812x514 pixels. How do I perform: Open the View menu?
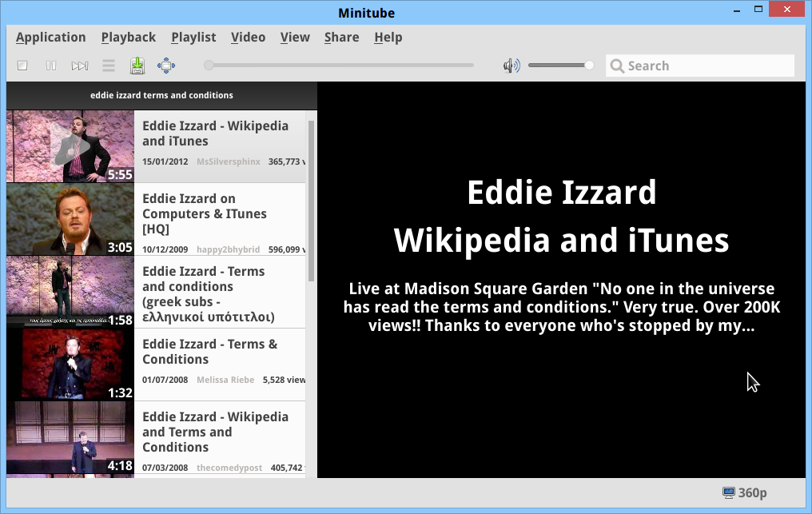(295, 38)
